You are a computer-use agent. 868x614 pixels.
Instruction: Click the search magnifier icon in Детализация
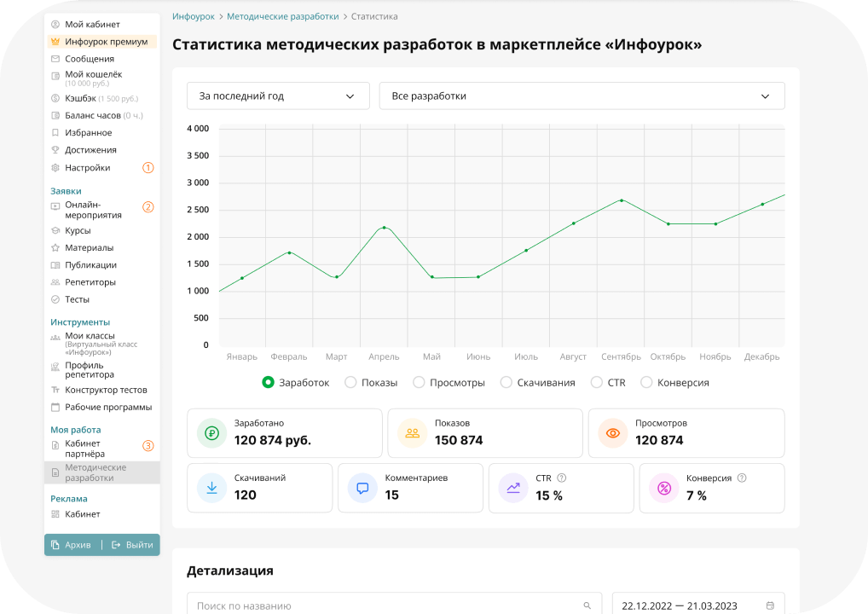point(587,605)
